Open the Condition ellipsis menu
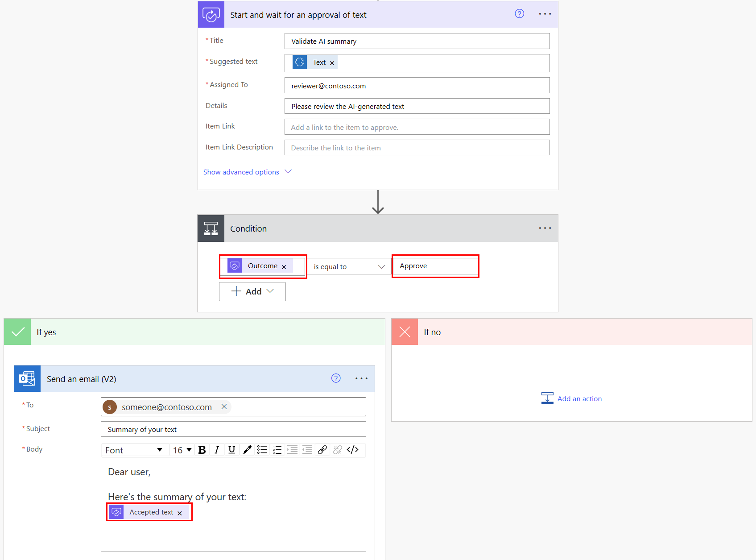756x560 pixels. 545,228
